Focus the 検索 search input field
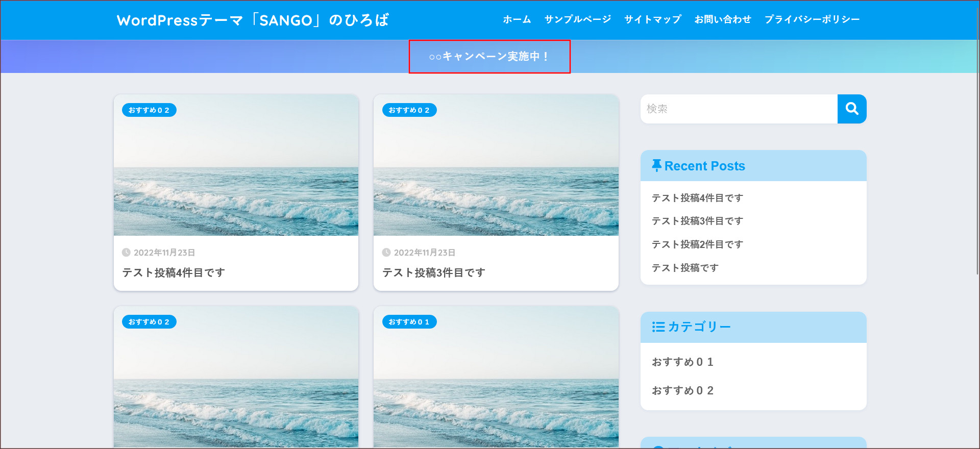 [x=739, y=109]
